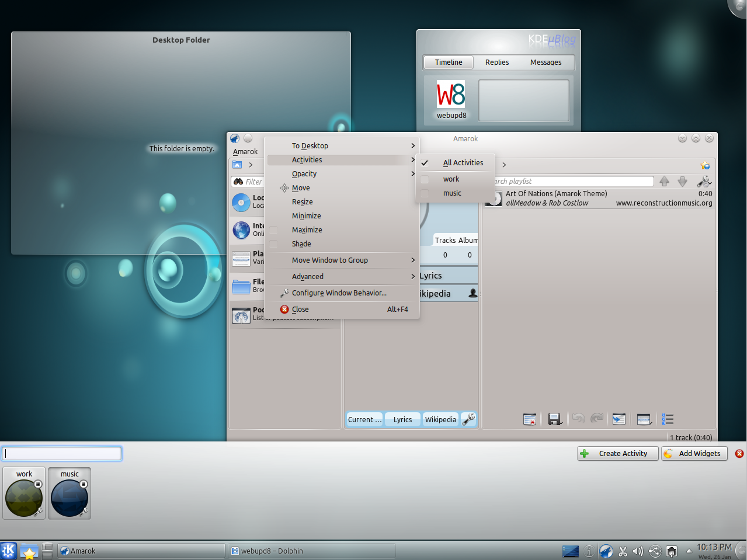
Task: Click the Redo arrow in playlist toolbar
Action: point(597,418)
